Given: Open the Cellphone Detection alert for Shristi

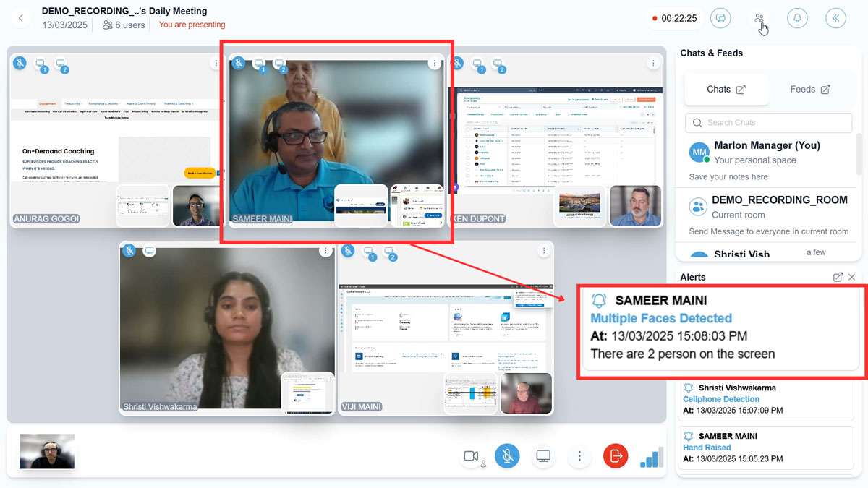Looking at the screenshot, I should coord(721,399).
